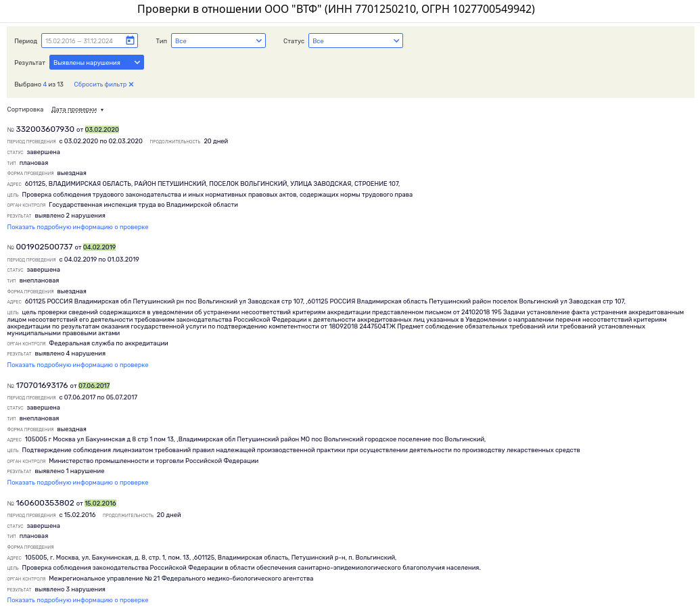This screenshot has width=700, height=613.
Task: Select inspection number 332003607930 heading
Action: [45, 129]
